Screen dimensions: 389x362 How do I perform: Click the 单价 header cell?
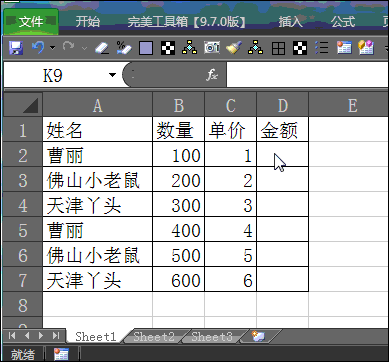point(230,129)
